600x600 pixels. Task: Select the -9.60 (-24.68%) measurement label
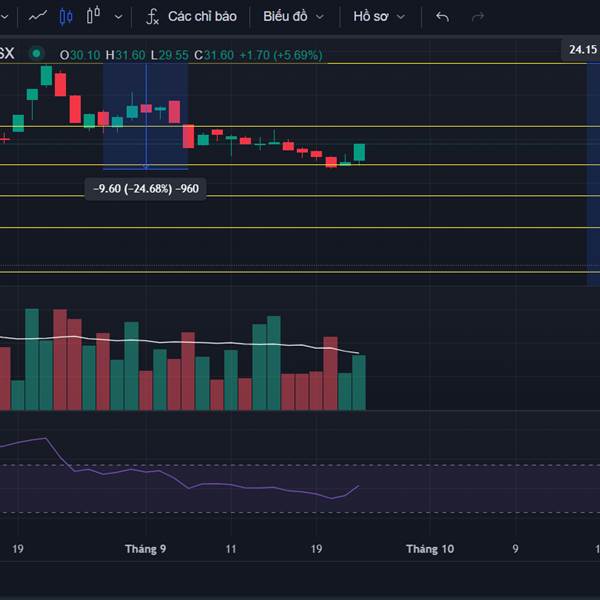click(x=145, y=188)
